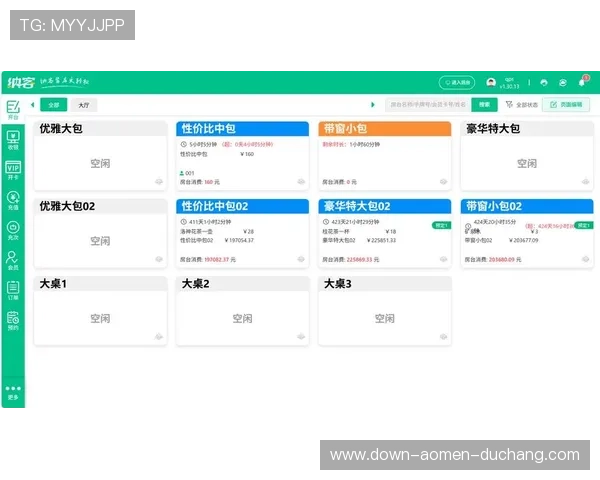Open the 订单 orders sidebar icon

13,291
